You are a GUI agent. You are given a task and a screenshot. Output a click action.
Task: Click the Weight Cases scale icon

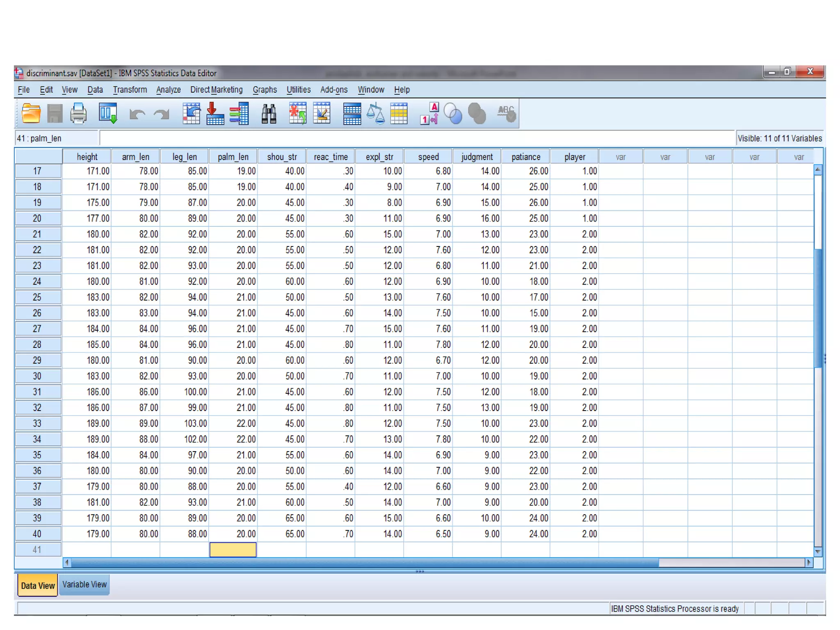(375, 114)
